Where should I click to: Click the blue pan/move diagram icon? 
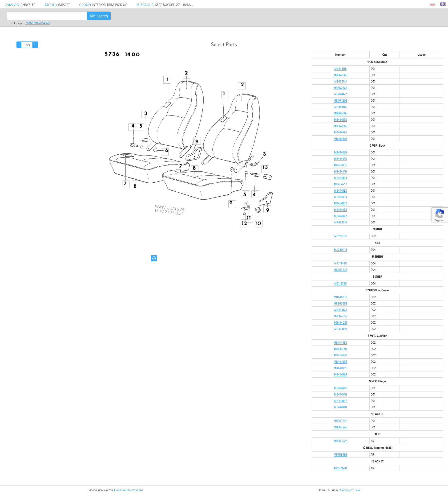(x=154, y=258)
